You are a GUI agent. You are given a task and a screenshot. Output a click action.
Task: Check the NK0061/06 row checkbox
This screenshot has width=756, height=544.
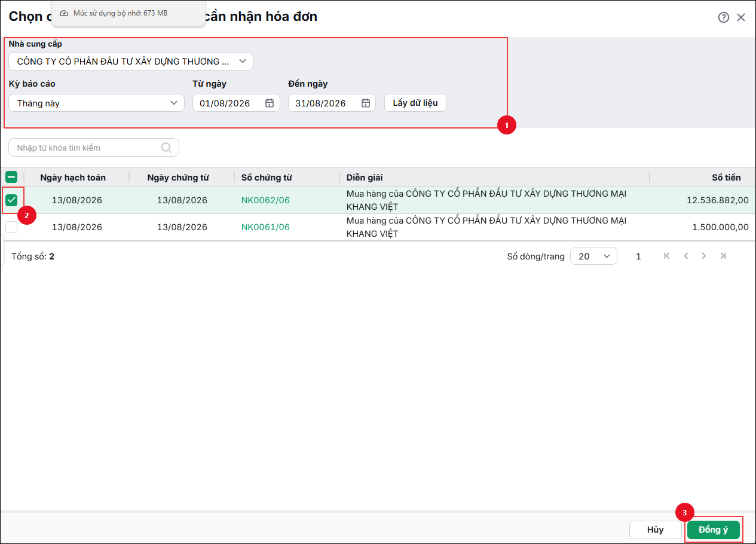pyautogui.click(x=11, y=227)
